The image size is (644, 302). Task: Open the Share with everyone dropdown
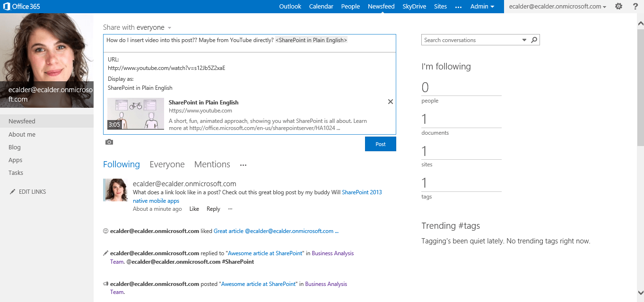point(137,27)
